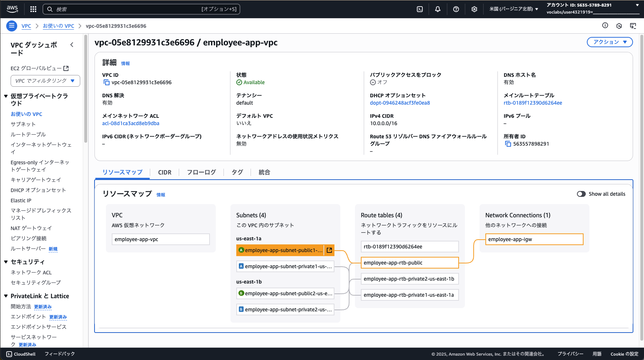Image resolution: width=644 pixels, height=360 pixels.
Task: Open ピアリング接続 in sidebar
Action: click(x=29, y=239)
